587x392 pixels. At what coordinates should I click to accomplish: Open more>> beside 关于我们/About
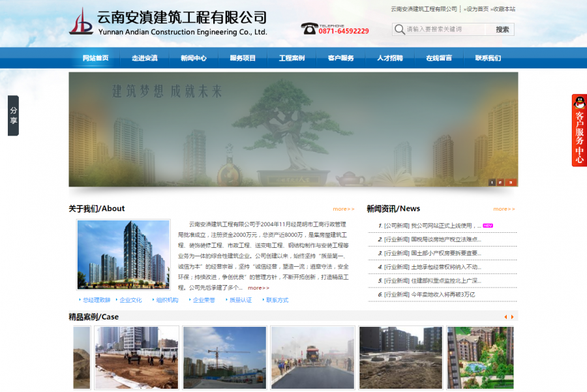click(342, 209)
